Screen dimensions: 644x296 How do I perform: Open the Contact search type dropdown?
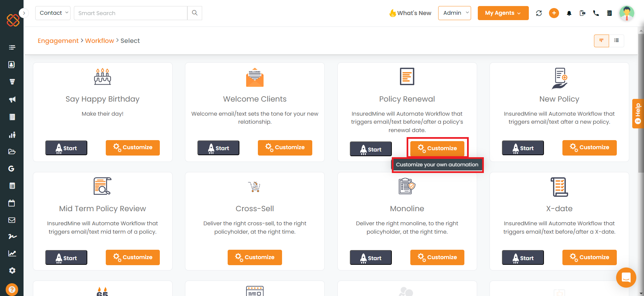[53, 13]
